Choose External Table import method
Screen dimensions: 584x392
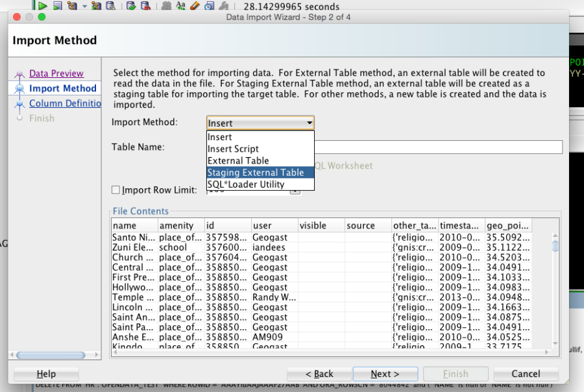(260, 160)
